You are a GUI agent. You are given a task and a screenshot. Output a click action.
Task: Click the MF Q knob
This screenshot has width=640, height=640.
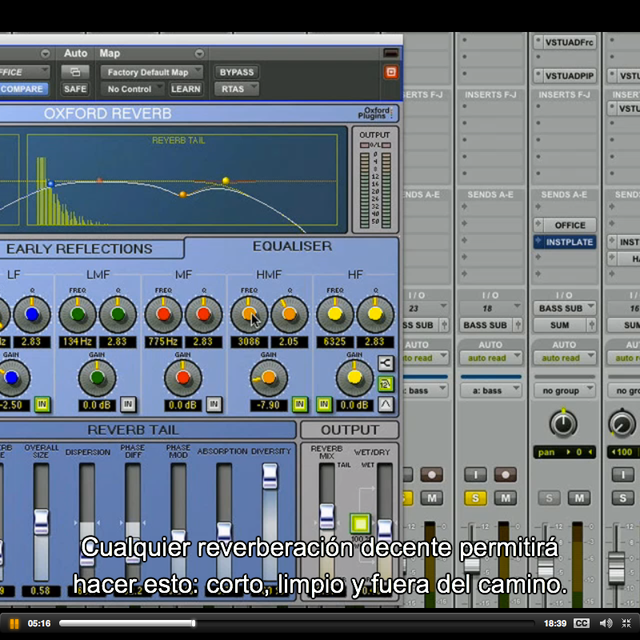point(204,314)
